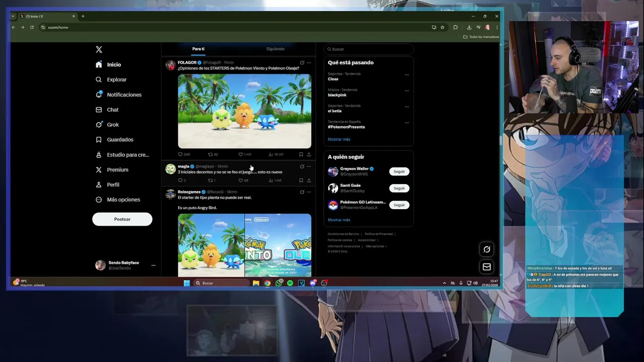Screen dimensions: 644x362
Task: Open Grok icon on Rolsogames post
Action: (x=302, y=192)
